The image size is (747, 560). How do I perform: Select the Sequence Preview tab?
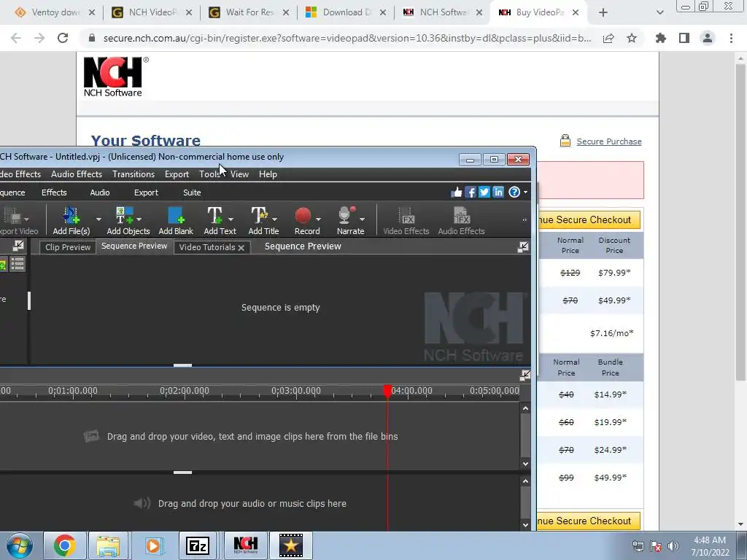pos(134,246)
